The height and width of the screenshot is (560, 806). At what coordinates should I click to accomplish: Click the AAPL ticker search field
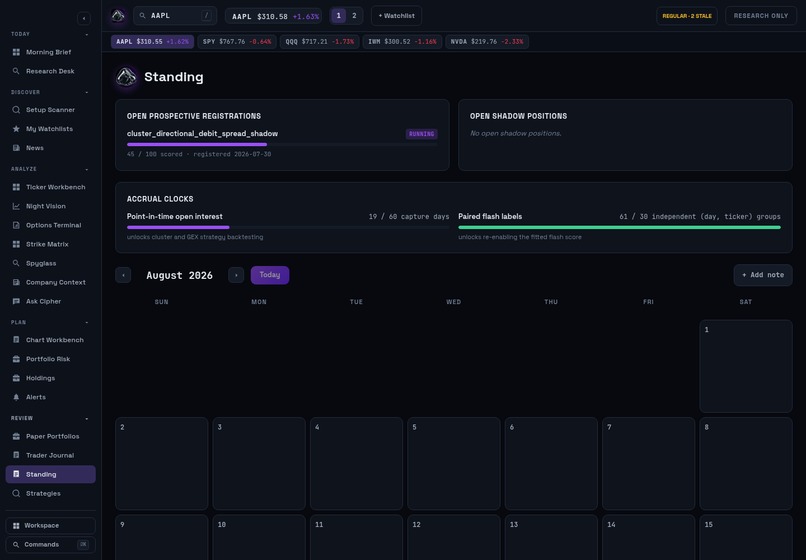175,16
